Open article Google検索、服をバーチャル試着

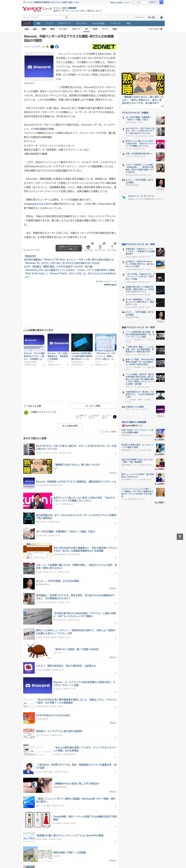(x=85, y=818)
